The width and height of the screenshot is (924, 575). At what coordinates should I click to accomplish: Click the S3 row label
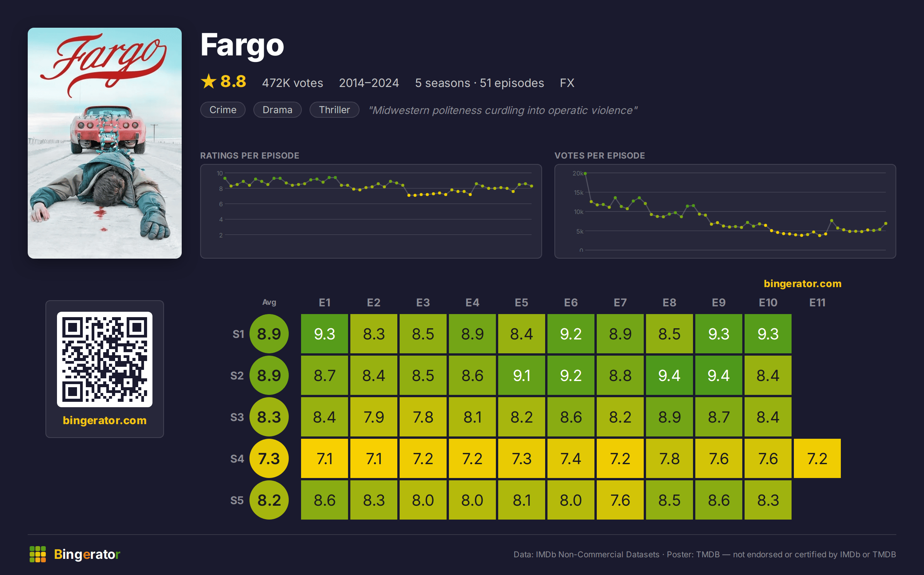coord(237,417)
